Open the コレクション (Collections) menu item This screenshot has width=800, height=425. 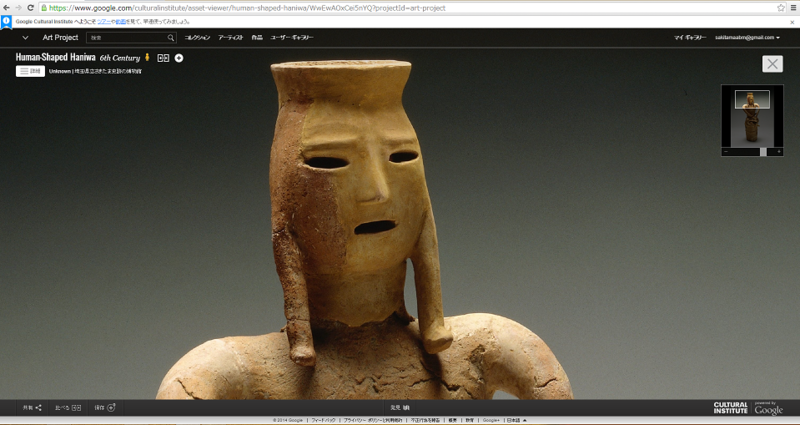point(197,37)
